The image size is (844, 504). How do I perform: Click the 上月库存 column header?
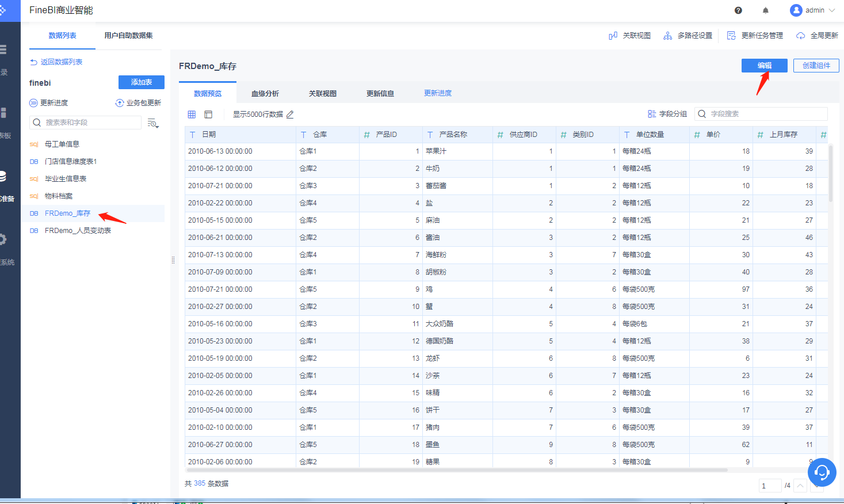784,135
